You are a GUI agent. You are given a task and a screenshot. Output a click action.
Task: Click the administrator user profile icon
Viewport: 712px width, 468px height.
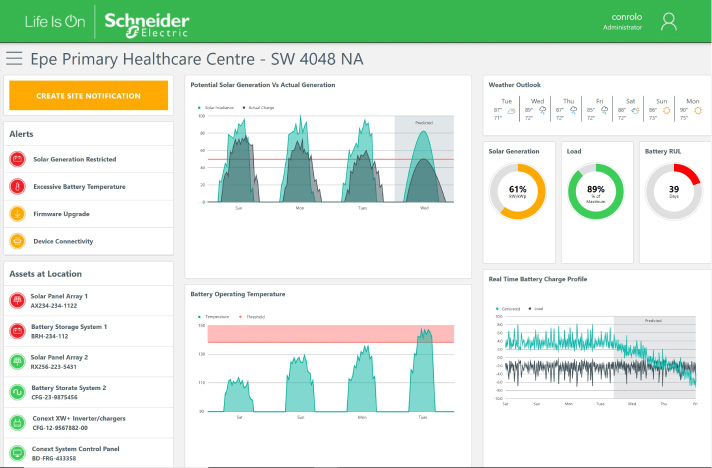670,21
